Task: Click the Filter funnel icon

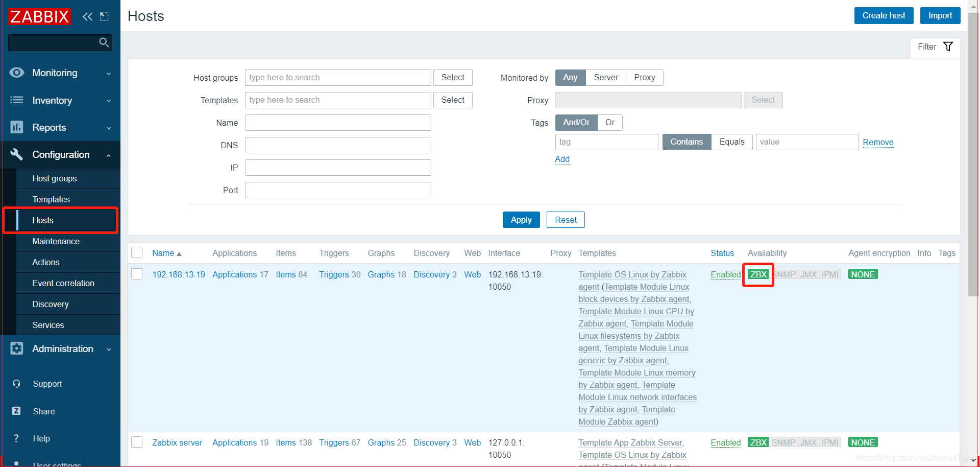Action: (948, 46)
